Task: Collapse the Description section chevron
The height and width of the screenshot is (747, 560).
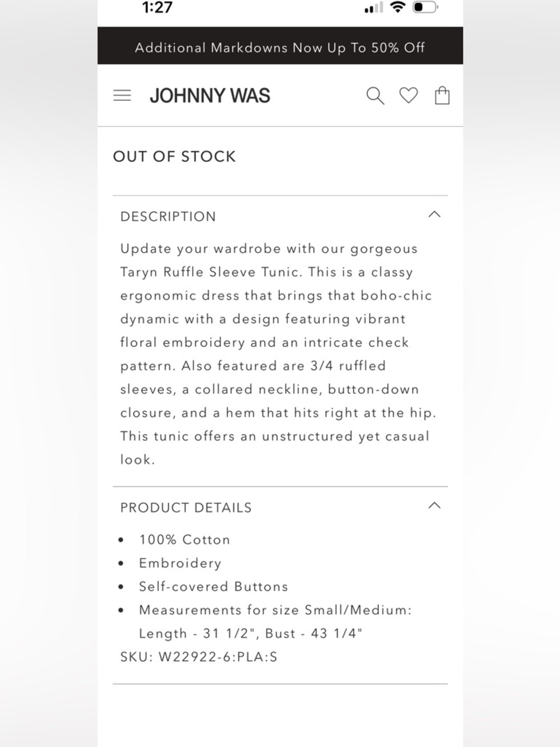Action: click(435, 215)
